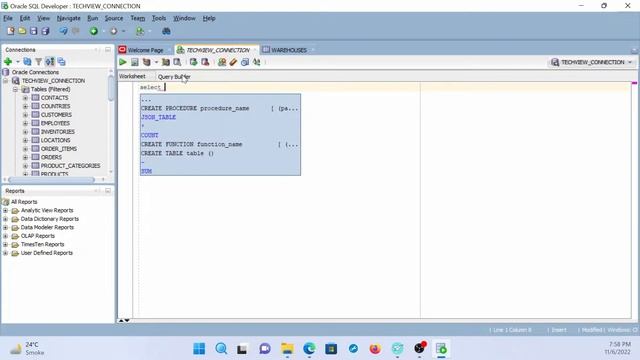Expand the INVENTORIES table node

pyautogui.click(x=25, y=132)
